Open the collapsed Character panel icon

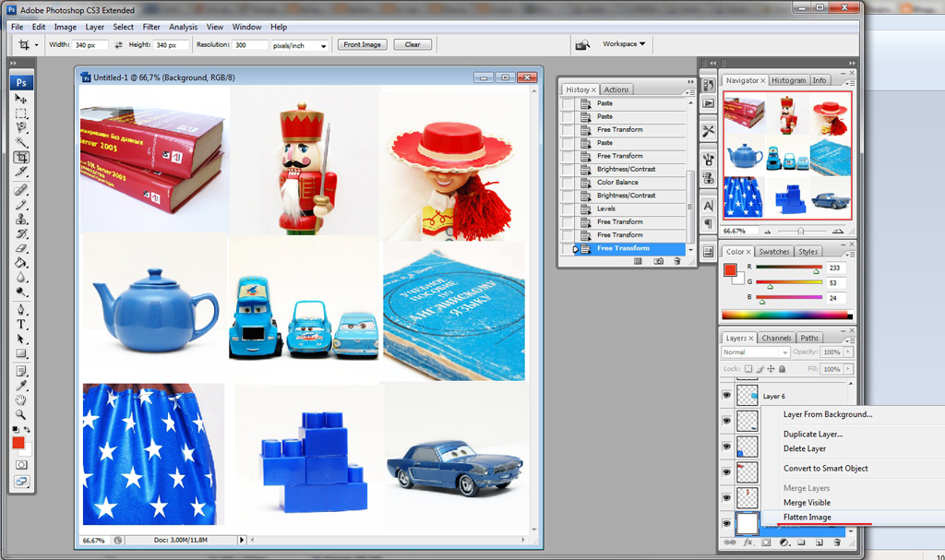click(708, 206)
